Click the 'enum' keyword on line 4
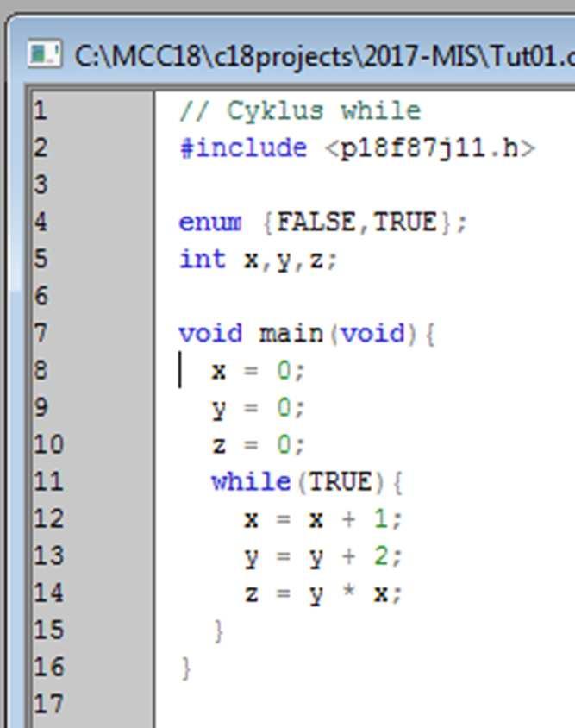The image size is (575, 728). tap(210, 223)
